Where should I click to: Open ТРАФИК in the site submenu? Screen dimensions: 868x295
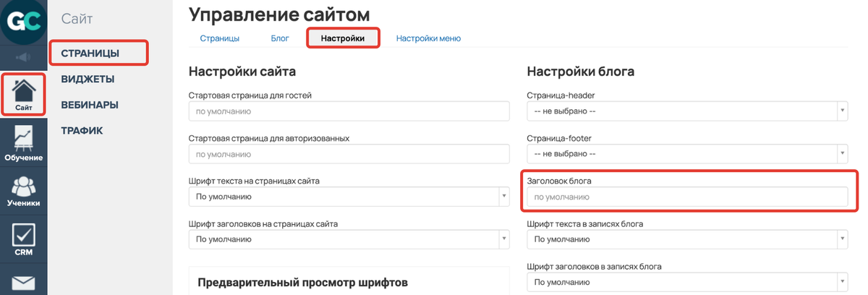point(82,131)
